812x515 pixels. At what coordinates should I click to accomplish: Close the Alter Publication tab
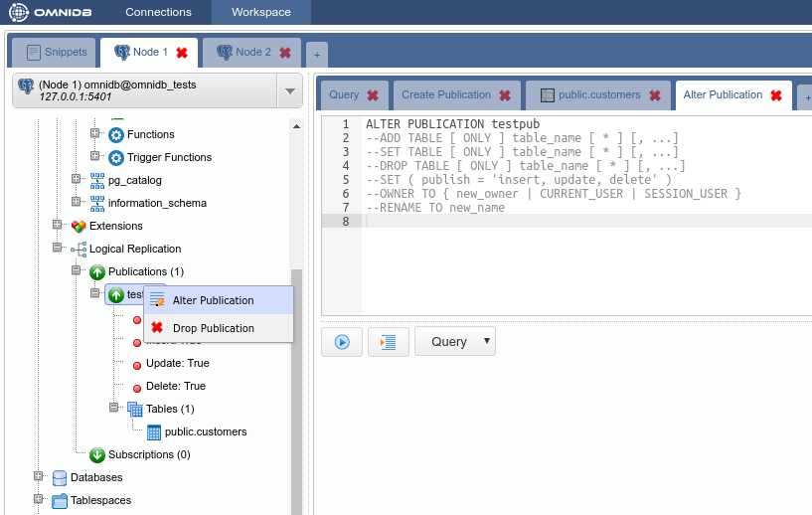click(x=776, y=95)
